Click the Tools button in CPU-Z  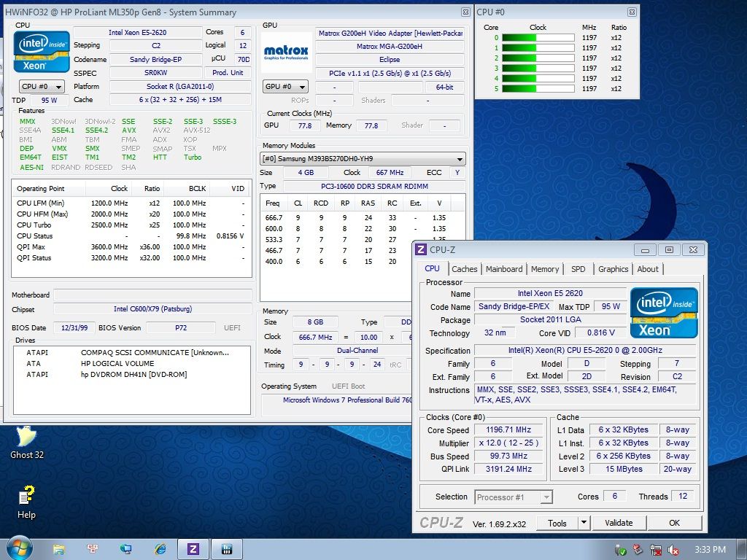coord(558,523)
